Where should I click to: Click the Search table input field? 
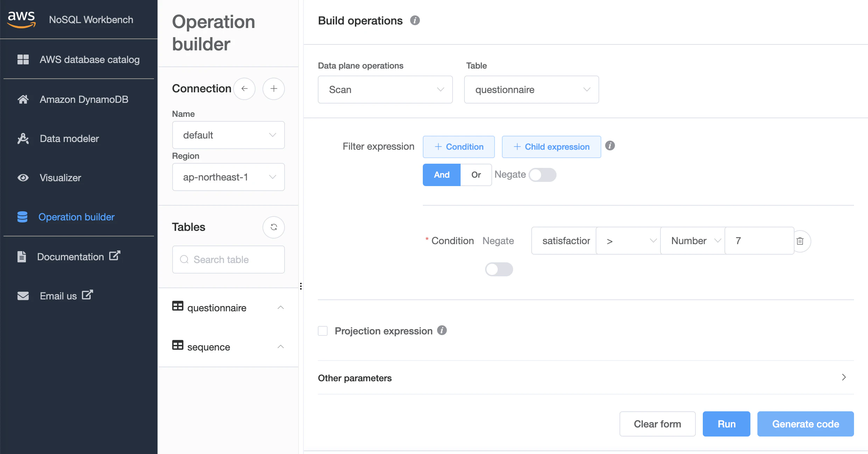[x=228, y=260]
